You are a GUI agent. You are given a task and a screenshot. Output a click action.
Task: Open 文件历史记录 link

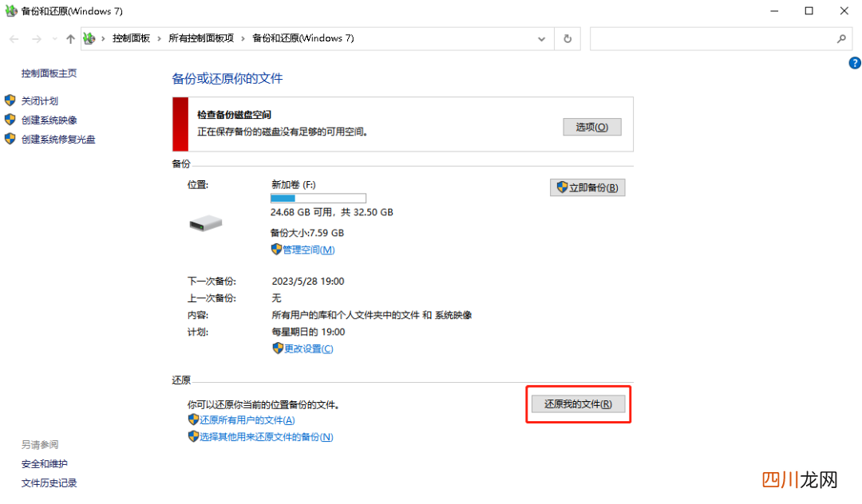[x=49, y=483]
